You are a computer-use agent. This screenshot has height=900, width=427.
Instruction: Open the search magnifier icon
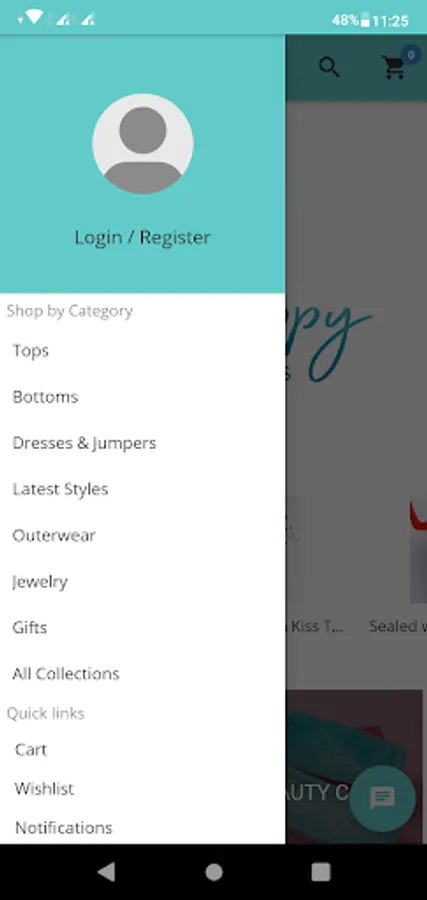point(329,68)
